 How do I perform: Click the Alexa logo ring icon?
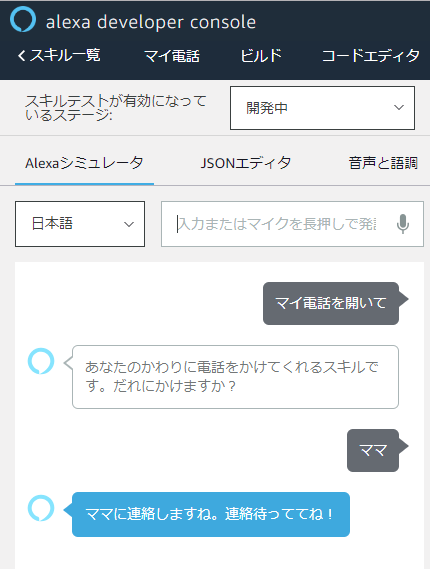pos(23,19)
